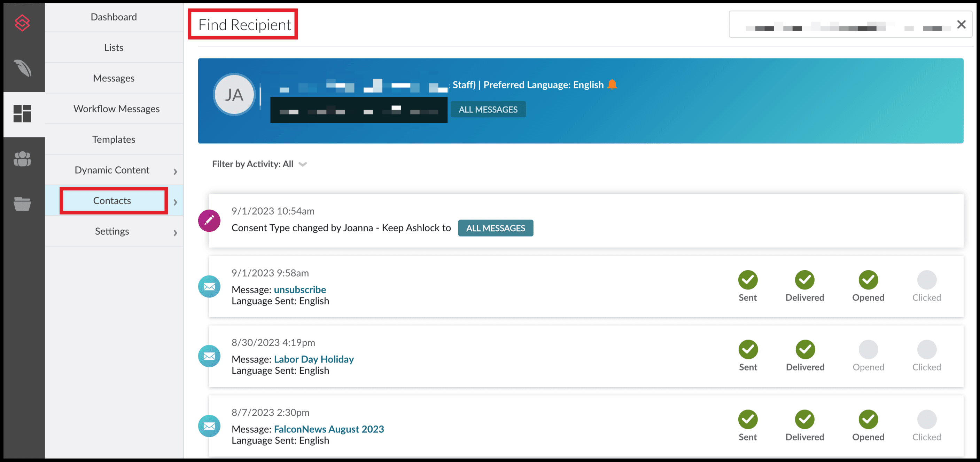Screen dimensions: 980x462
Task: Click ALL MESSAGES tag on consent change
Action: [496, 228]
